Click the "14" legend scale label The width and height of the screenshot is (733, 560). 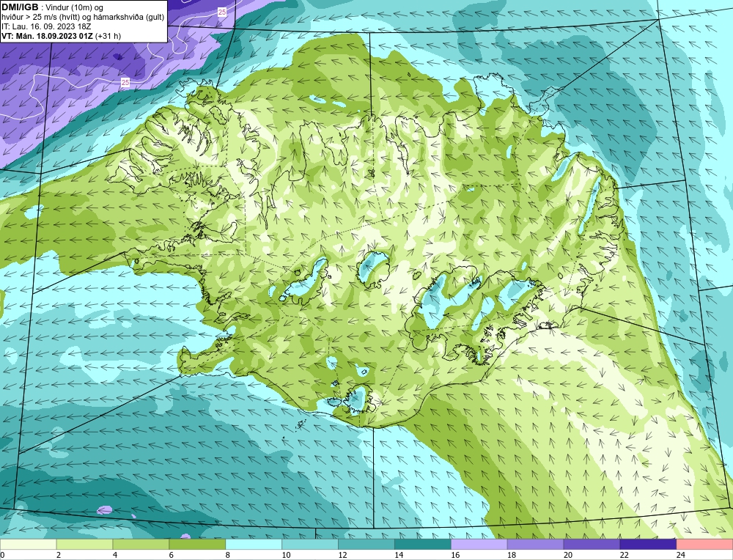click(x=399, y=555)
